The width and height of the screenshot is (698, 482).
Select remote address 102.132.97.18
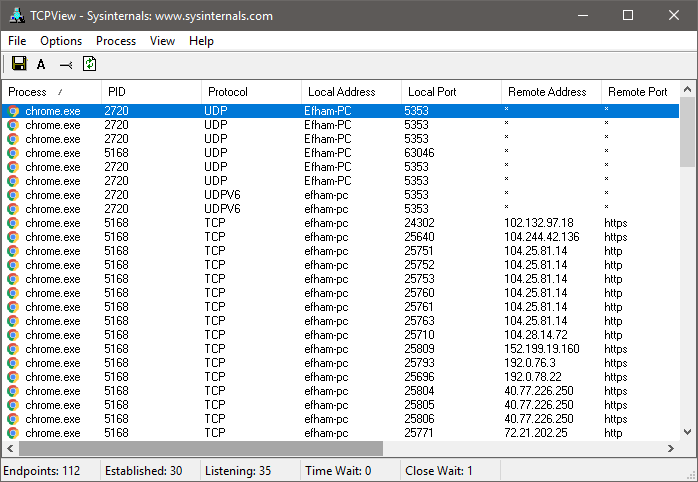pyautogui.click(x=539, y=223)
